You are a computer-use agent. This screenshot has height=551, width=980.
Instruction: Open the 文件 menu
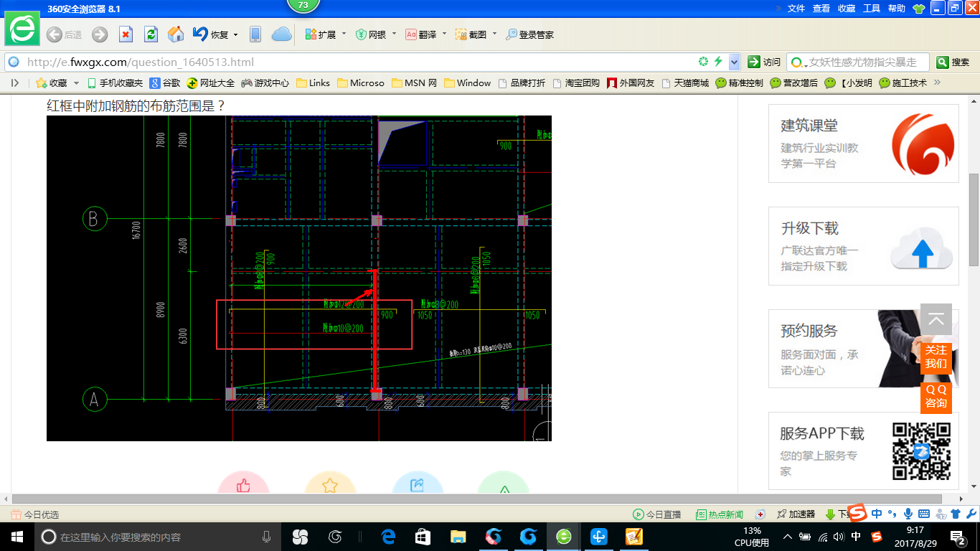click(x=796, y=9)
